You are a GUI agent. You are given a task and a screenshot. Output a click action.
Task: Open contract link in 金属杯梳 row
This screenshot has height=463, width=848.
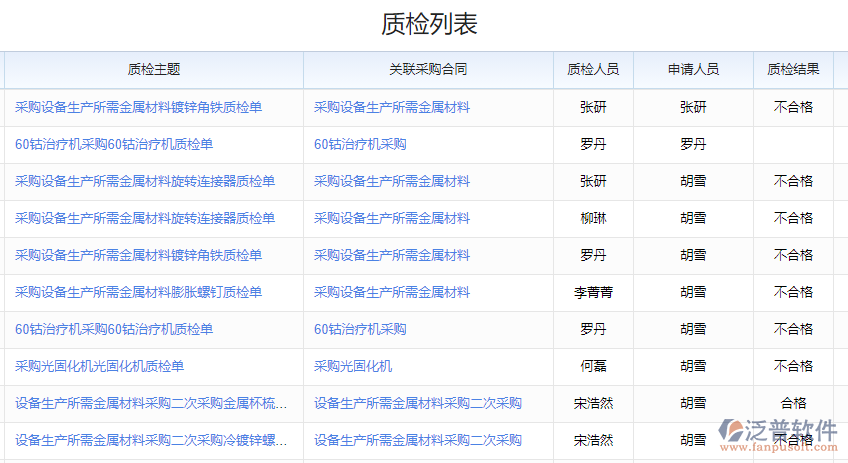pyautogui.click(x=417, y=403)
